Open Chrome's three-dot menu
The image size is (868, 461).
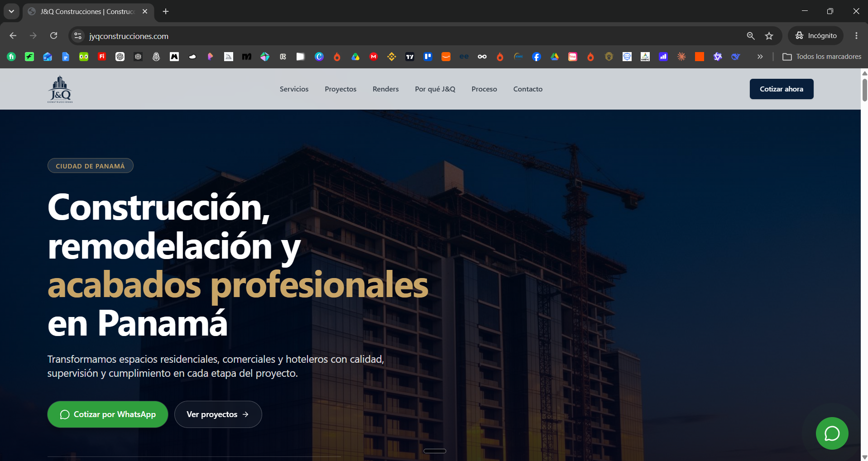click(856, 35)
